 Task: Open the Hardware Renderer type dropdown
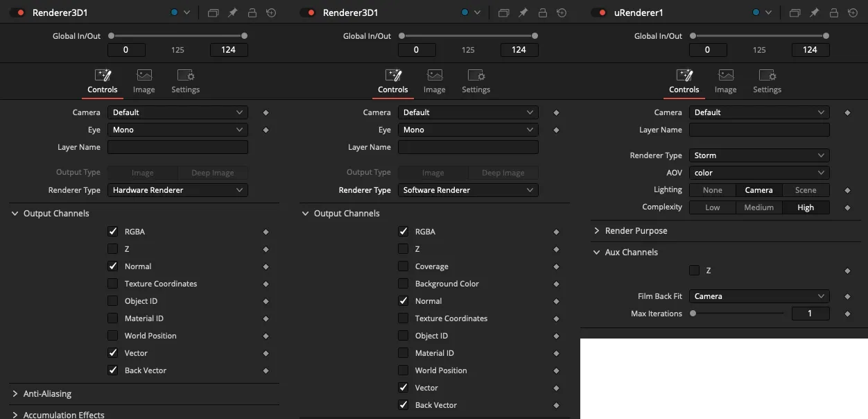[x=177, y=190]
